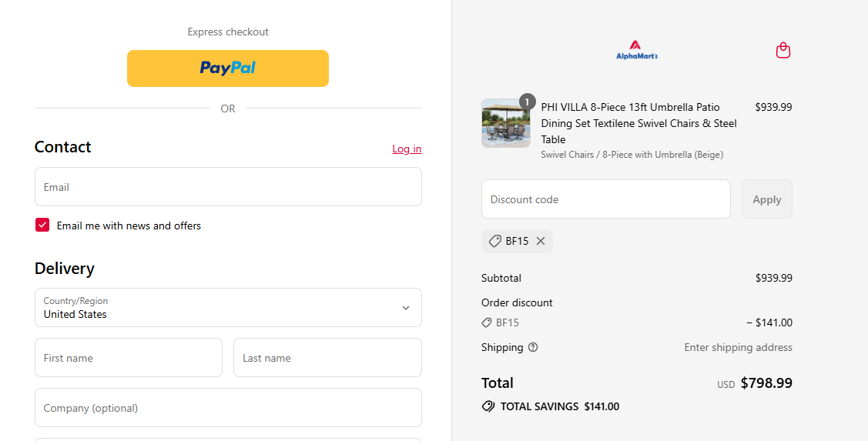The width and height of the screenshot is (868, 441).
Task: Focus the Email input field
Action: coord(228,187)
